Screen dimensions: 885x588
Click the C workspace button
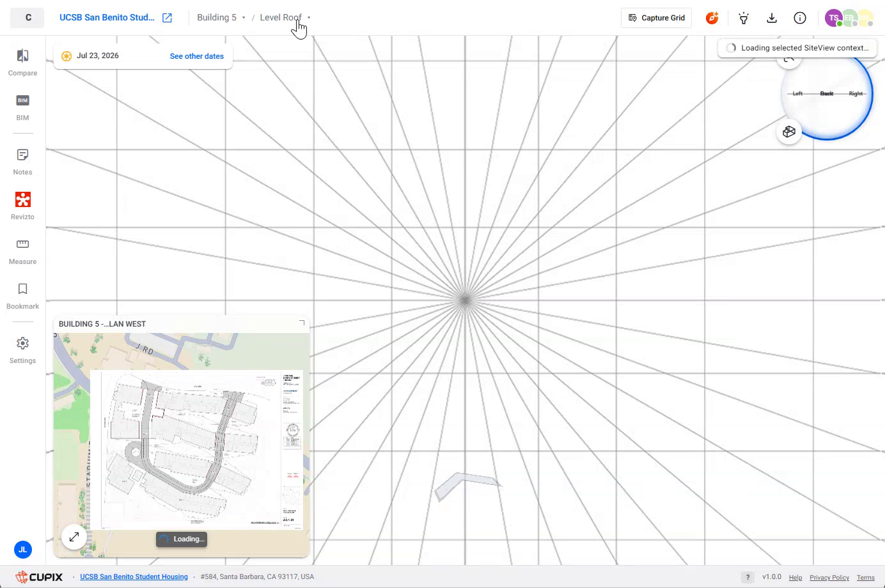(27, 18)
